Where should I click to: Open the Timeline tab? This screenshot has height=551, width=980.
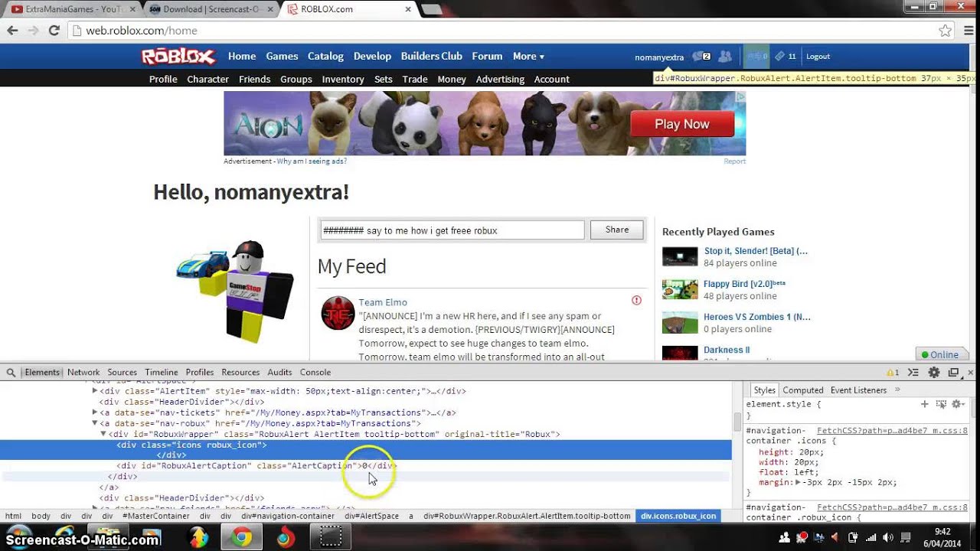[162, 373]
